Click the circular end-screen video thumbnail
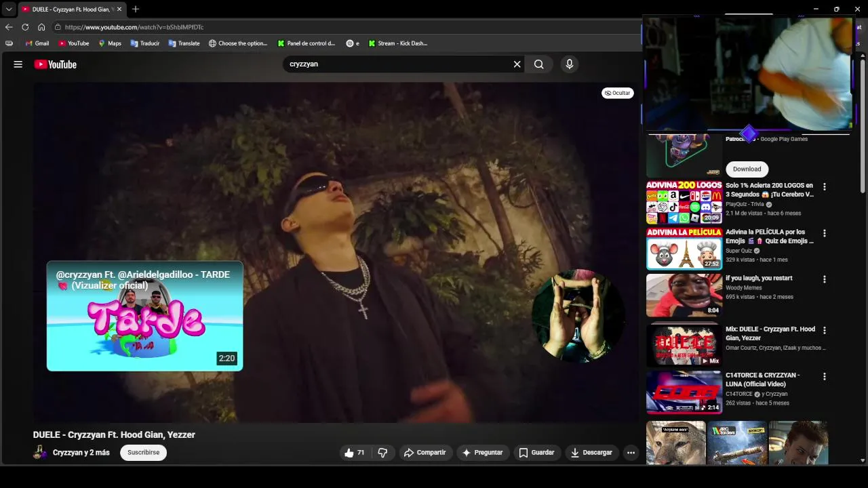The width and height of the screenshot is (868, 488). pyautogui.click(x=578, y=316)
